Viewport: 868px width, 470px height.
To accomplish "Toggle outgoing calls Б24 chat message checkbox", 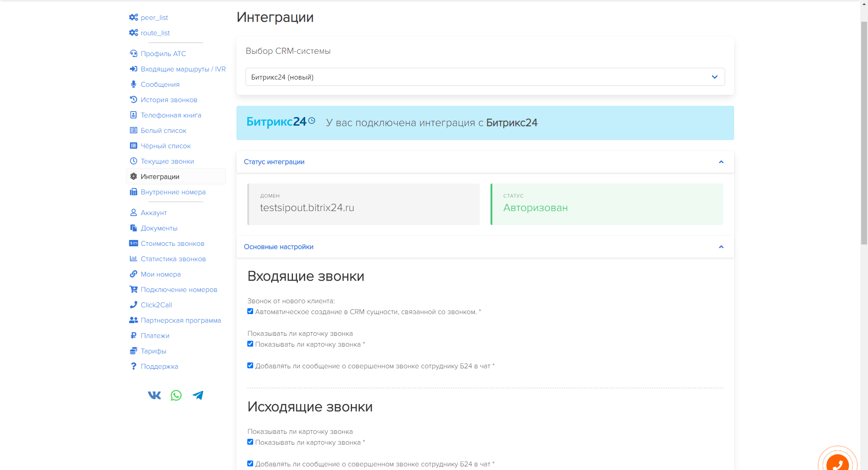I will tap(250, 464).
